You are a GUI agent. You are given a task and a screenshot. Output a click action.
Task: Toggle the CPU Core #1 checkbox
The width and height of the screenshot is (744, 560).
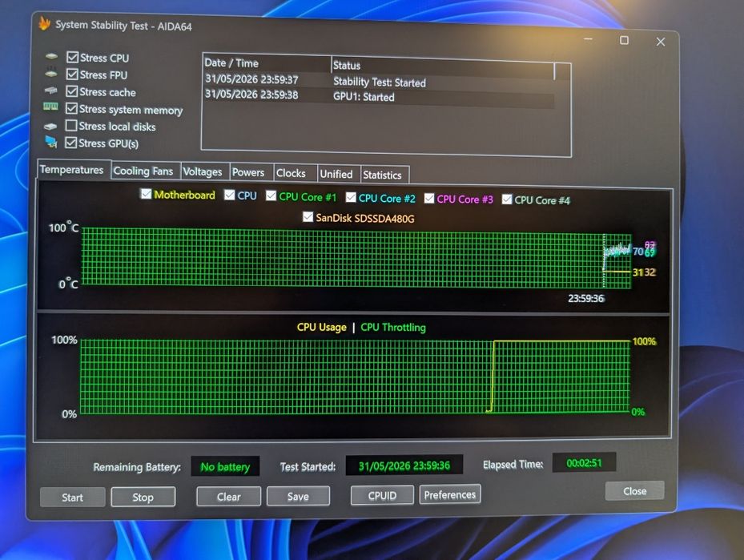[271, 196]
